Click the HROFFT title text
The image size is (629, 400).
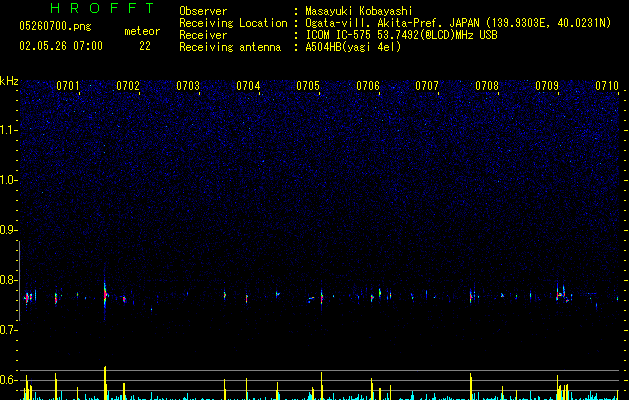(102, 8)
